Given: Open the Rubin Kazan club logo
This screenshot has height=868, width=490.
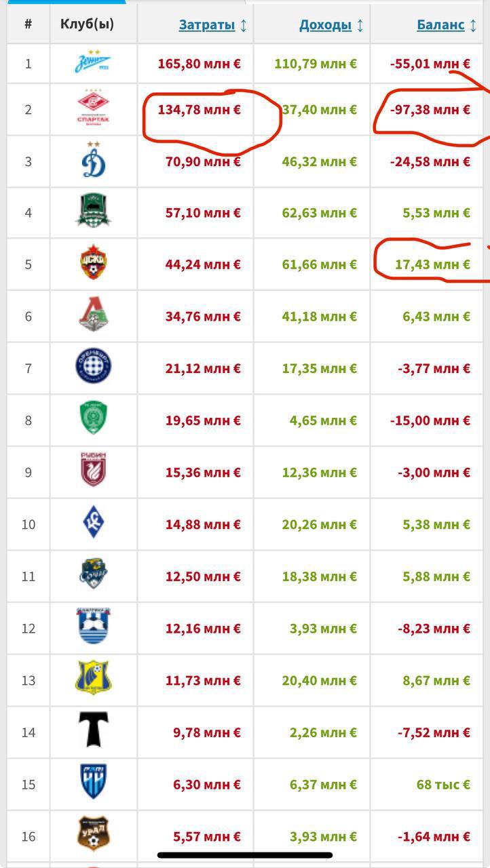Looking at the screenshot, I should coord(94,472).
